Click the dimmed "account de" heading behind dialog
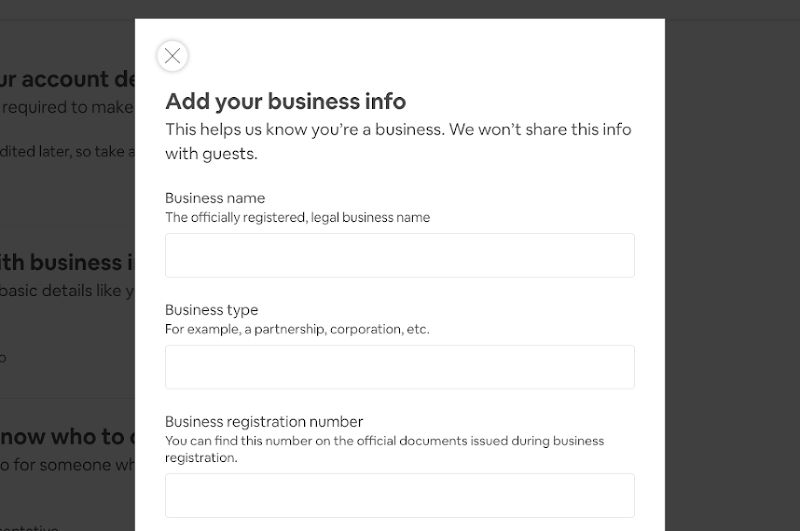This screenshot has width=800, height=531. [78, 79]
